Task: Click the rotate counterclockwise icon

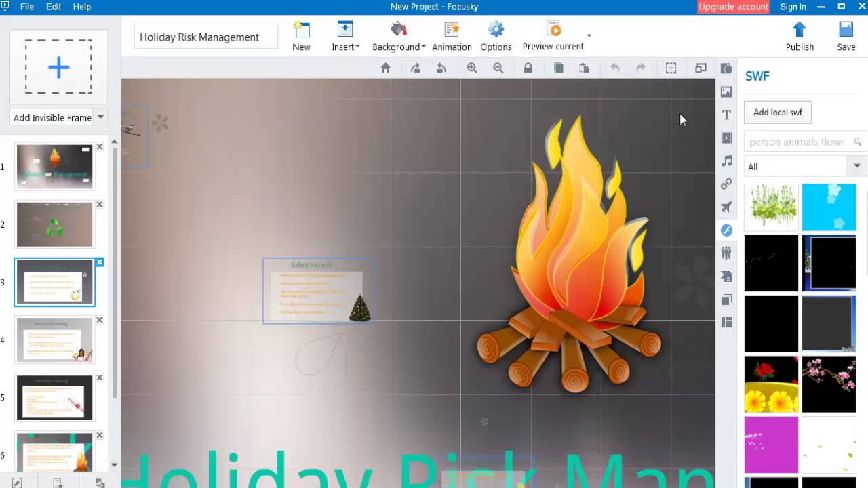Action: 441,68
